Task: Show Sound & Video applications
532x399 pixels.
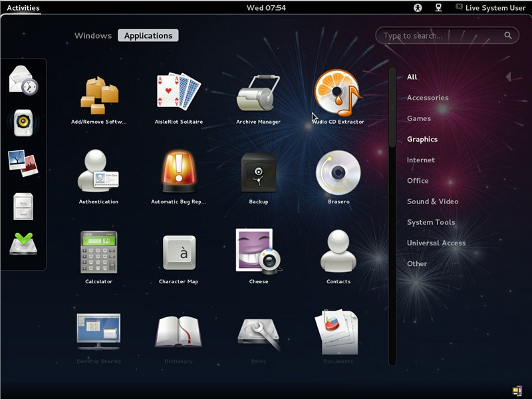Action: pyautogui.click(x=433, y=201)
